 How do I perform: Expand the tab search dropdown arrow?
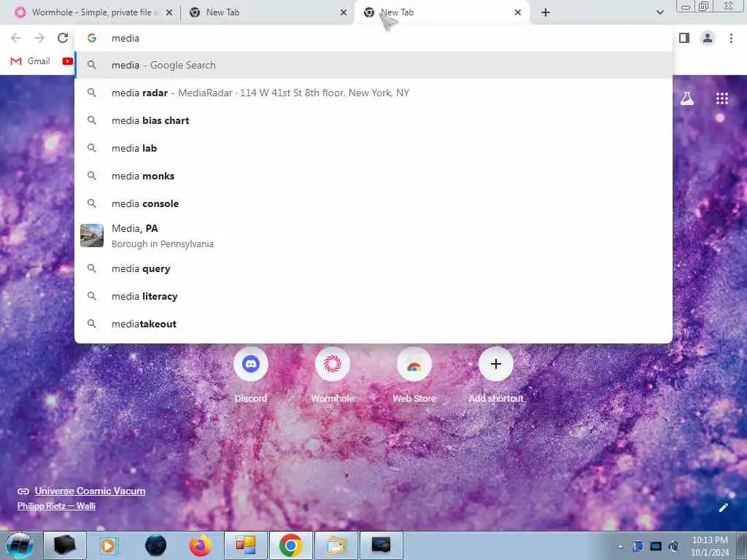coord(659,13)
